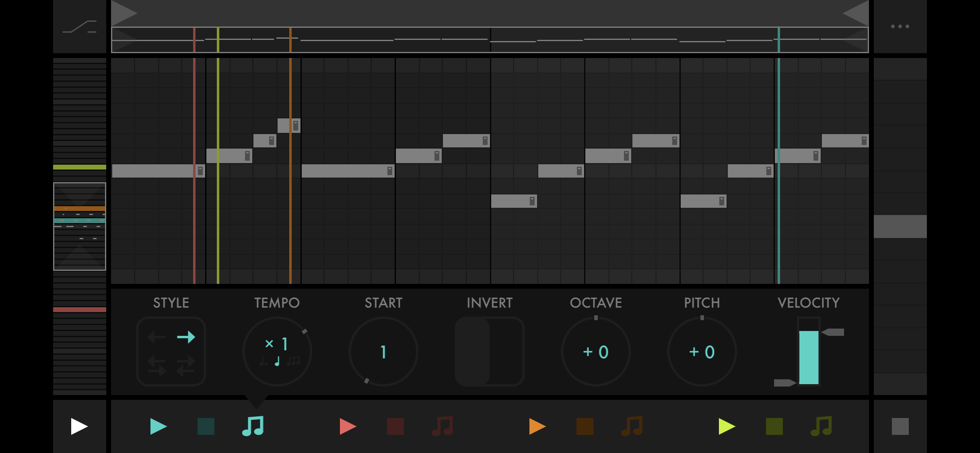
Task: Select the orange music notes icon
Action: [x=632, y=426]
